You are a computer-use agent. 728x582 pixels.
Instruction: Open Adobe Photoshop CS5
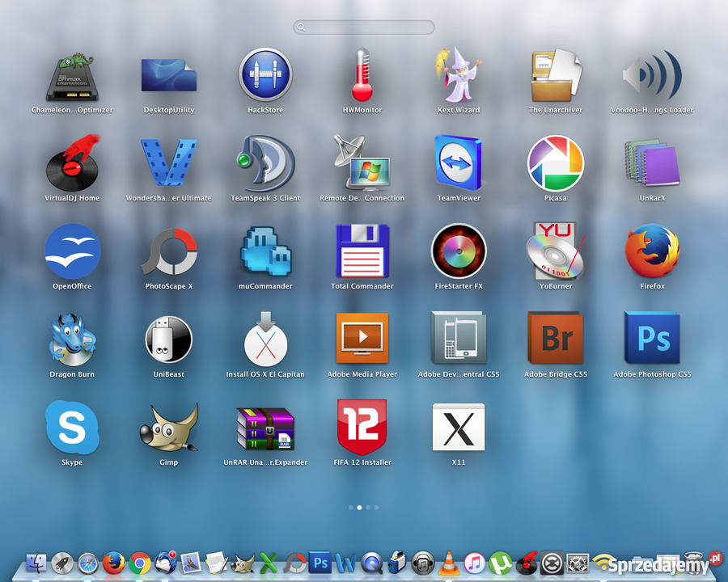[652, 339]
